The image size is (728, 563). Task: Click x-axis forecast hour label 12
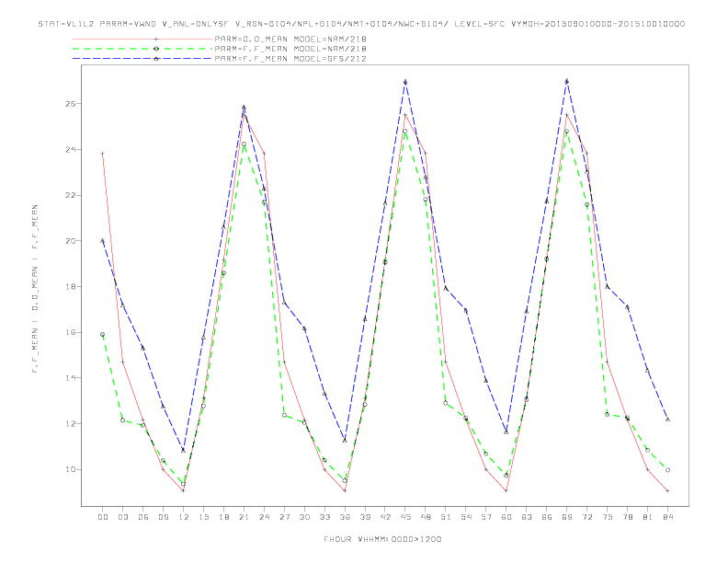184,517
